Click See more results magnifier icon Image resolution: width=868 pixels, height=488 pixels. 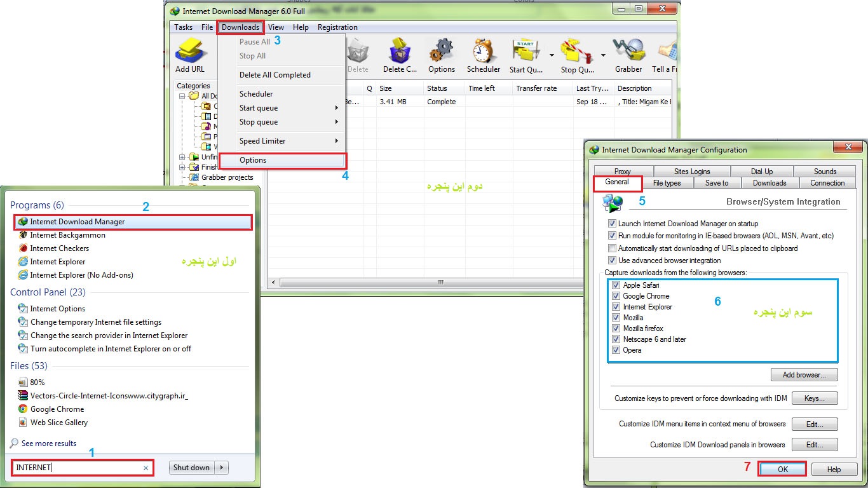(x=14, y=444)
